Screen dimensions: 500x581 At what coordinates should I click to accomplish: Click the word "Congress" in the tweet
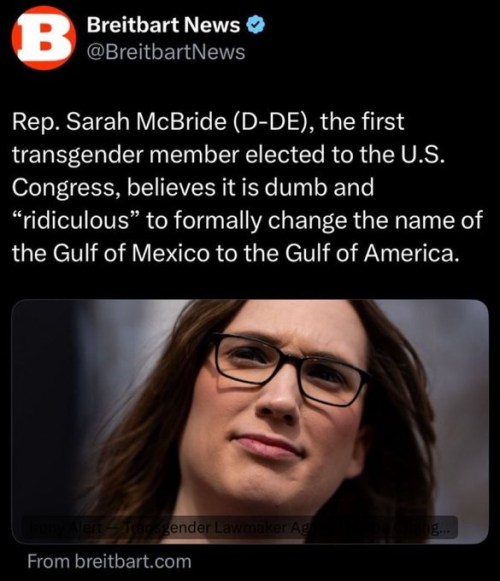[x=66, y=188]
